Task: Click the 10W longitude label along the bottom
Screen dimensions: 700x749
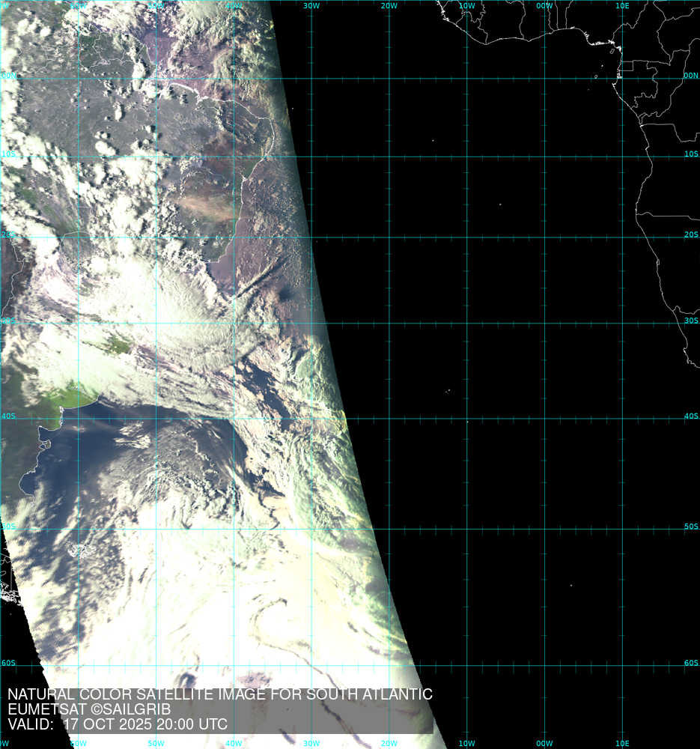Action: (x=466, y=744)
